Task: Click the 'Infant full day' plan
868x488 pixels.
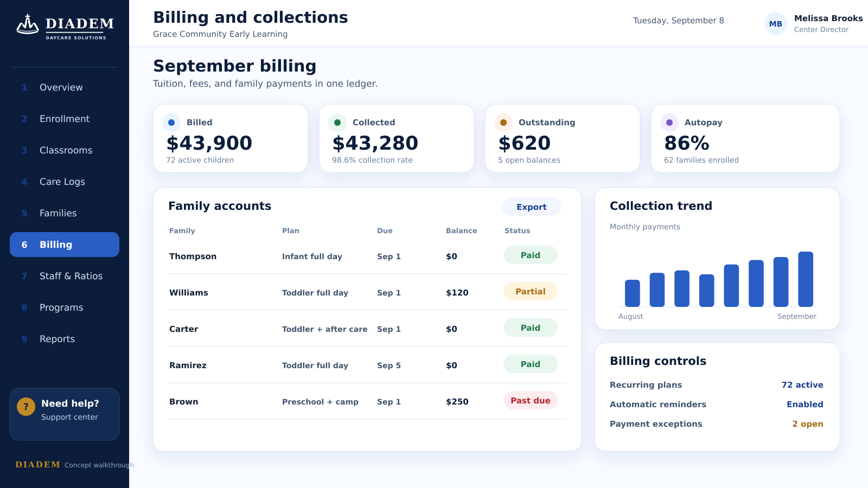Action: (312, 256)
